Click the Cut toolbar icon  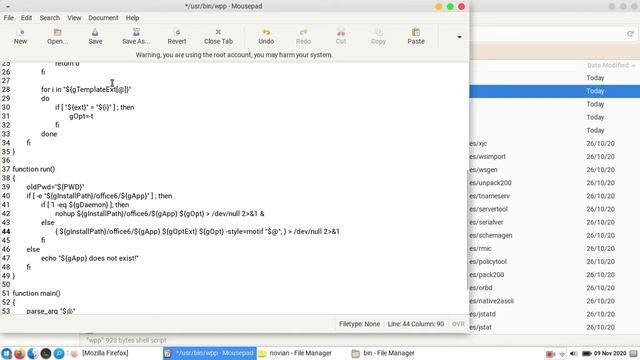click(x=341, y=36)
